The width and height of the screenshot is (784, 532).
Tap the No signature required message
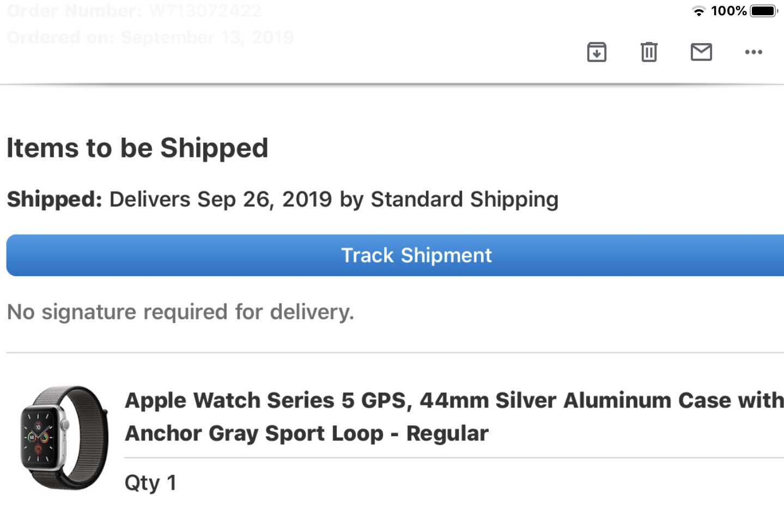180,312
